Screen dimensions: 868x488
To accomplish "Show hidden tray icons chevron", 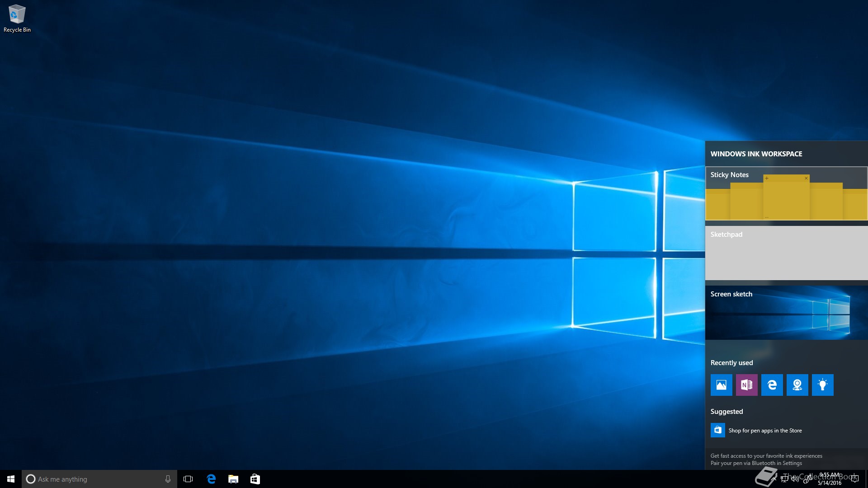I will (x=774, y=479).
